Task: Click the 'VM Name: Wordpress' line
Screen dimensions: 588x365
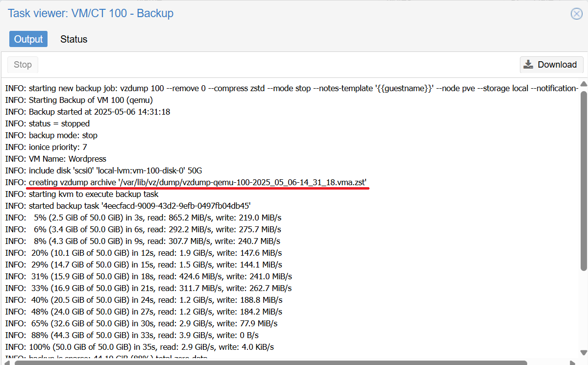Action: (56, 159)
